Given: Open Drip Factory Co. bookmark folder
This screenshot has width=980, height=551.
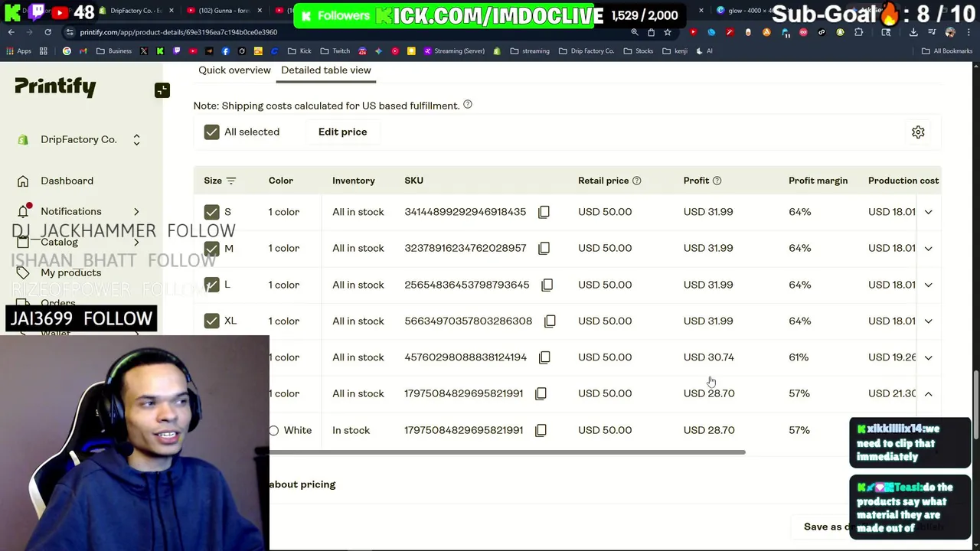Looking at the screenshot, I should tap(586, 51).
